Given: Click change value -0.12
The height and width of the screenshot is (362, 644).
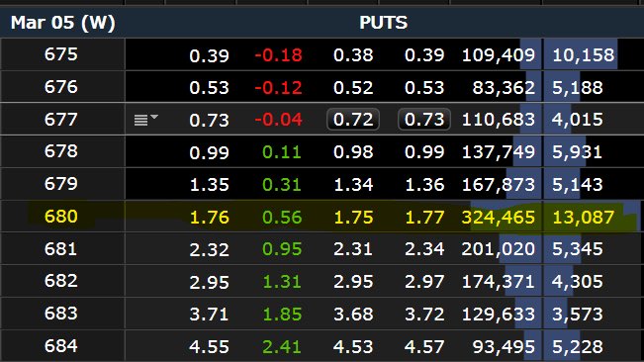Looking at the screenshot, I should [278, 88].
